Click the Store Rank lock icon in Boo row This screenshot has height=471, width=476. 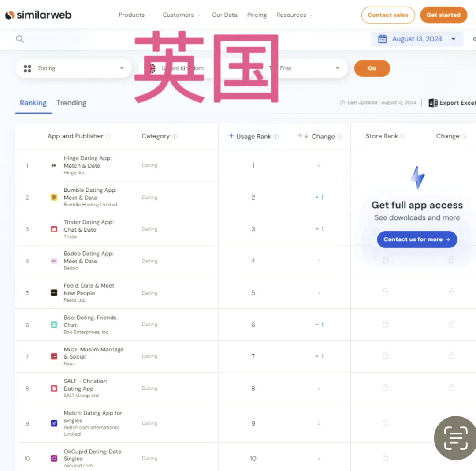point(385,324)
